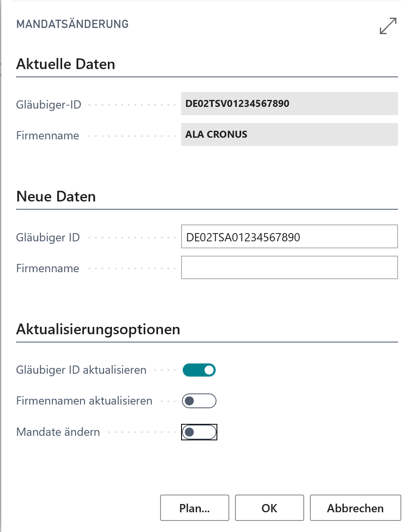Screen dimensions: 412x532
Task: Click the Firmennamen aktualisieren label text
Action: coord(84,401)
